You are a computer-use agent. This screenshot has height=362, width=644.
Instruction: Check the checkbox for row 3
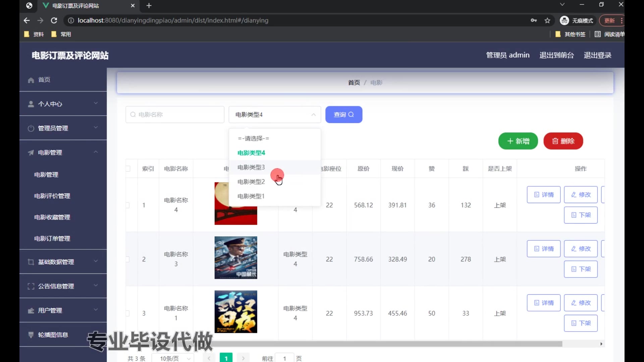pyautogui.click(x=128, y=313)
